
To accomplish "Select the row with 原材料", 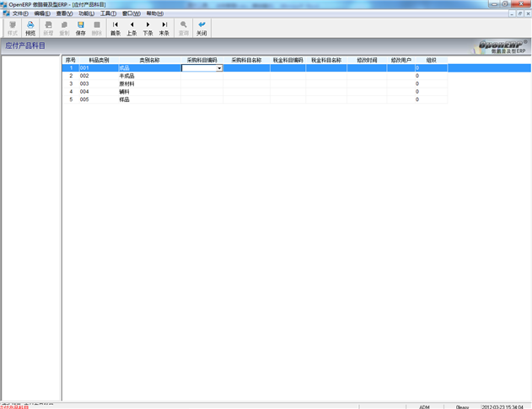I will 126,83.
